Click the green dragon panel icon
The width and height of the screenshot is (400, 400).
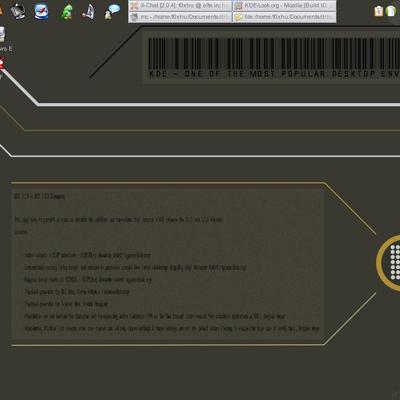coord(67,12)
